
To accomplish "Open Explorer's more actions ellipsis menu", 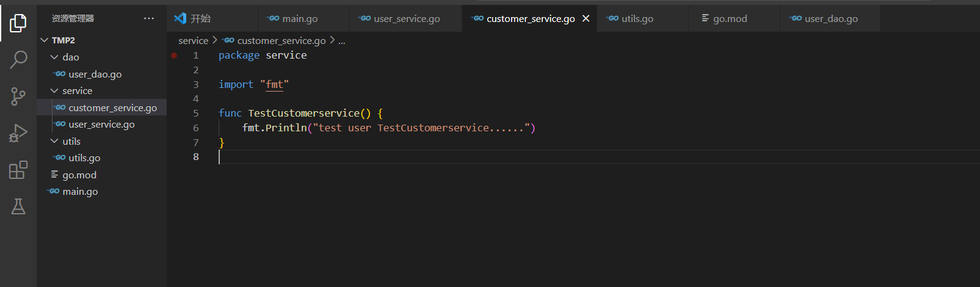I will (x=149, y=18).
